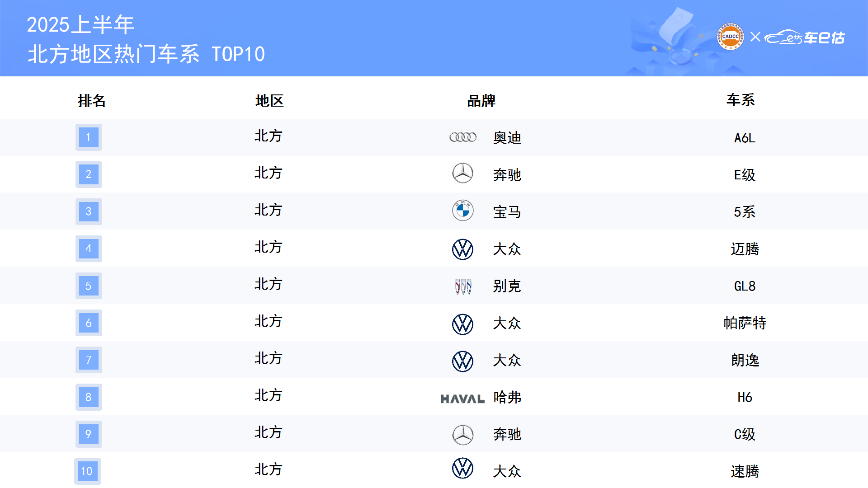Select the brand name 别克
Screen dimensions: 868x488
[x=507, y=286]
